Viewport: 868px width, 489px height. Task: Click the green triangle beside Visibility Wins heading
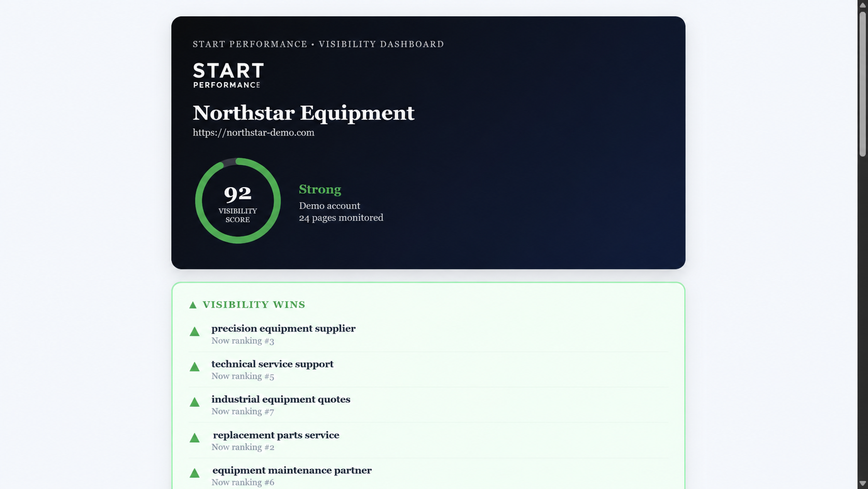click(x=193, y=305)
